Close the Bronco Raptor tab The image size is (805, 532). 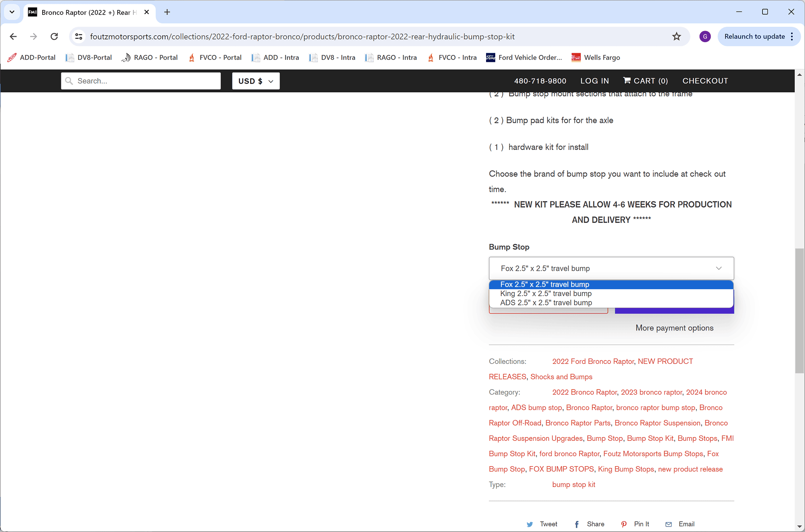(x=146, y=12)
